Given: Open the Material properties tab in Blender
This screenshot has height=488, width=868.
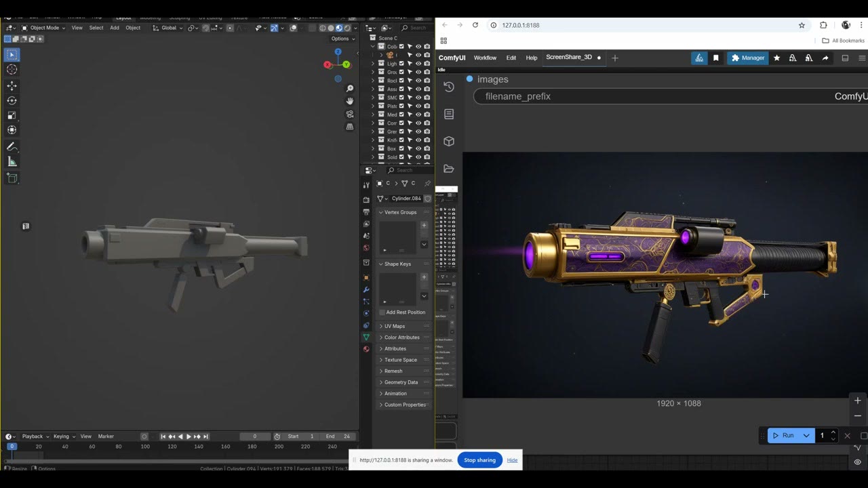Looking at the screenshot, I should pos(366,348).
